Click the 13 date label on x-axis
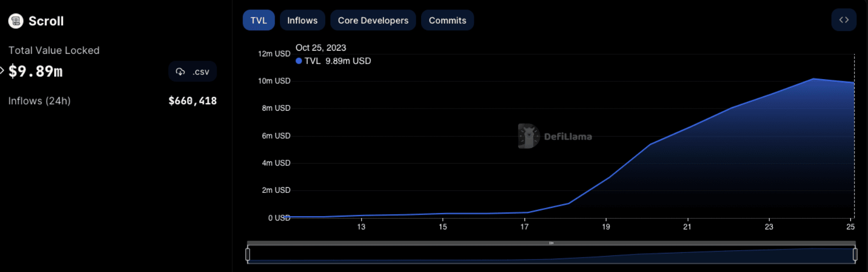868x272 pixels. 361,226
